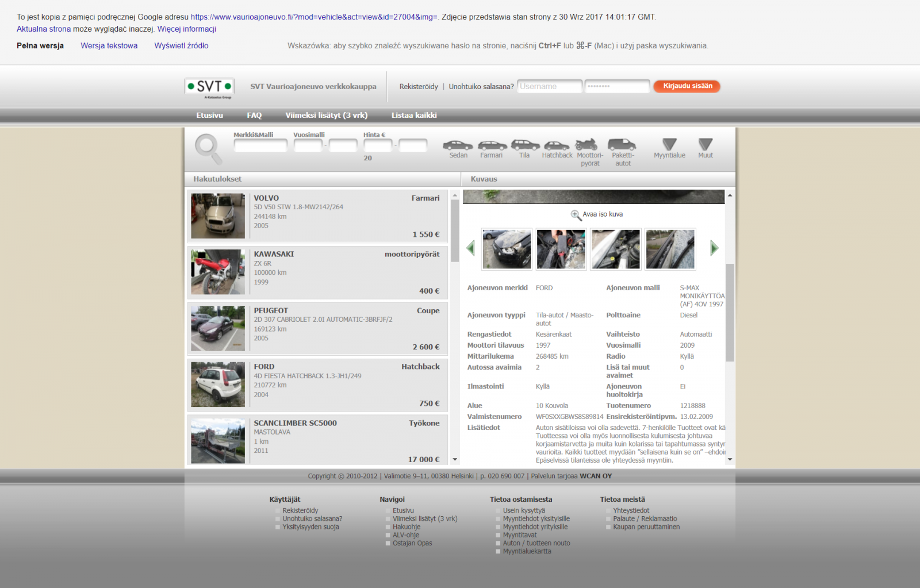The image size is (920, 588).
Task: Open the FAQ navigation tab
Action: pyautogui.click(x=254, y=116)
